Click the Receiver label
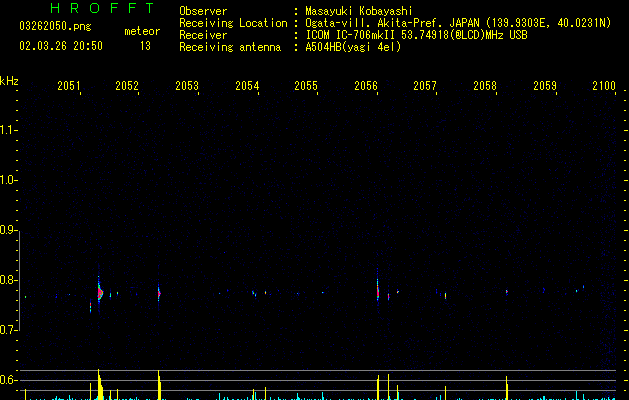Screen dimensions: 629x400 203,35
